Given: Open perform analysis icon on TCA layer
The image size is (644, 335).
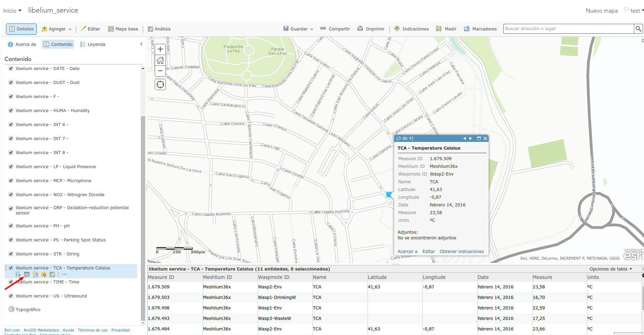Looking at the screenshot, I should tap(52, 274).
